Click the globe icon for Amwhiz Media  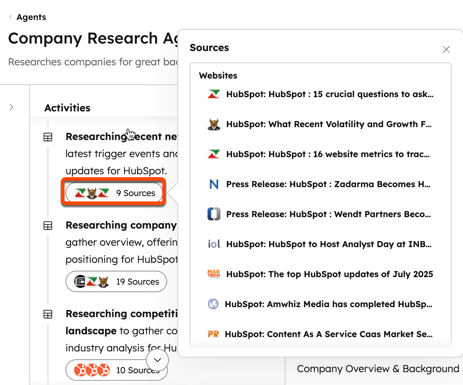coord(213,304)
